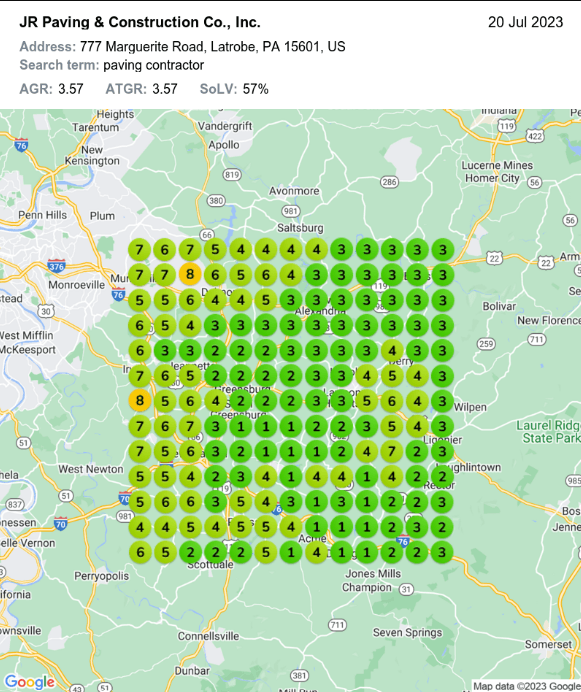Click the route 837 shield
The height and width of the screenshot is (692, 581).
point(15,504)
